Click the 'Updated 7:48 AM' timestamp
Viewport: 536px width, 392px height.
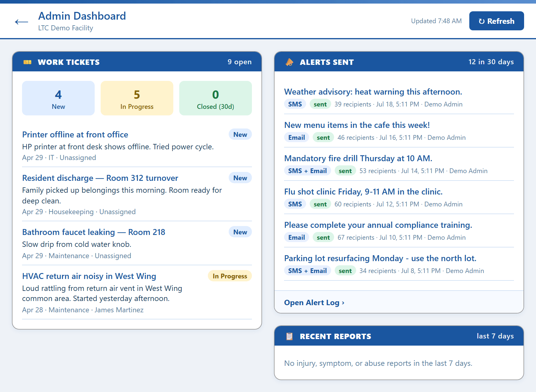click(436, 21)
